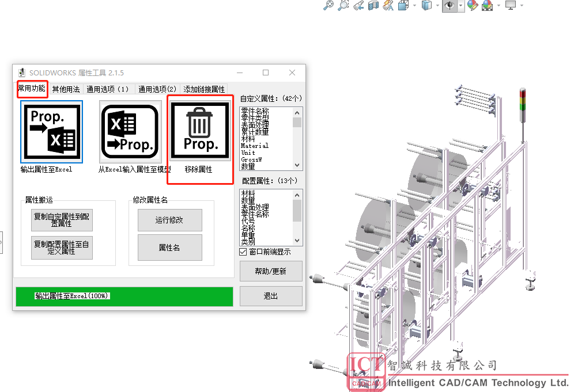Click the trash can remove-properties icon button

pos(200,131)
